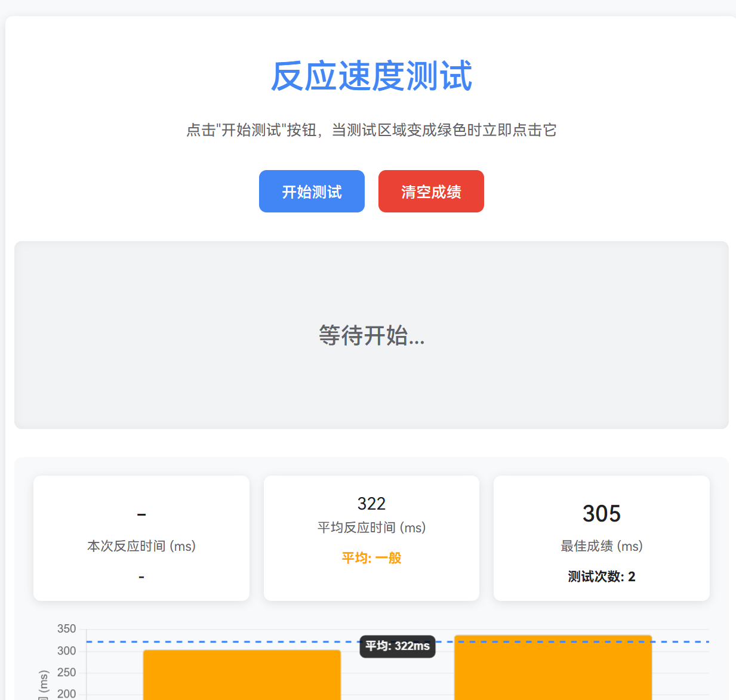Click the 反应速度测试 page title
This screenshot has height=700, width=736.
[x=371, y=76]
